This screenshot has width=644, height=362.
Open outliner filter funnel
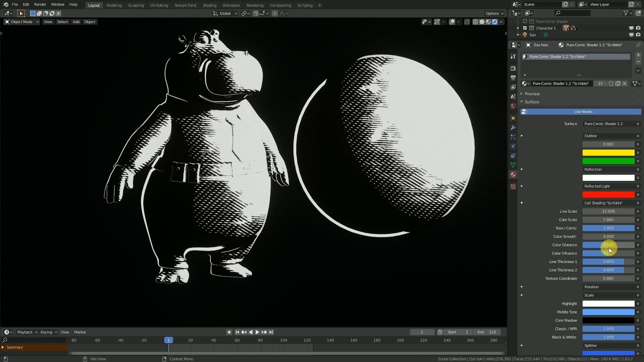626,13
